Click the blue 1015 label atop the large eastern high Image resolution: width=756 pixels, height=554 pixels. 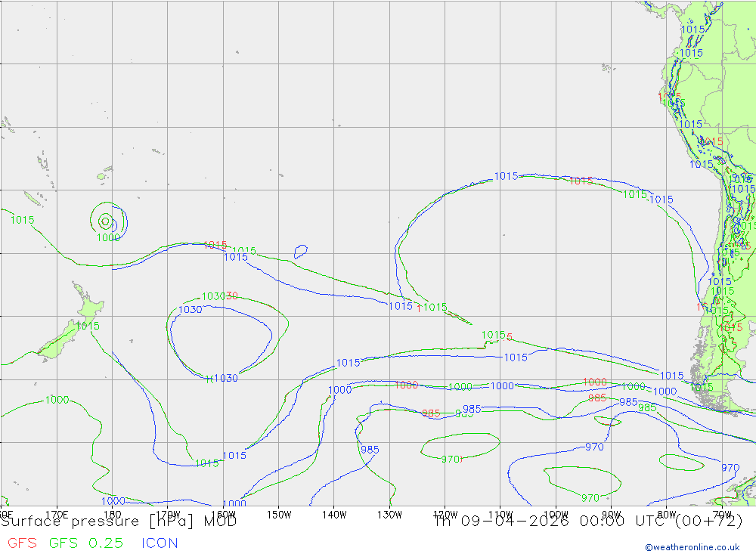click(507, 176)
